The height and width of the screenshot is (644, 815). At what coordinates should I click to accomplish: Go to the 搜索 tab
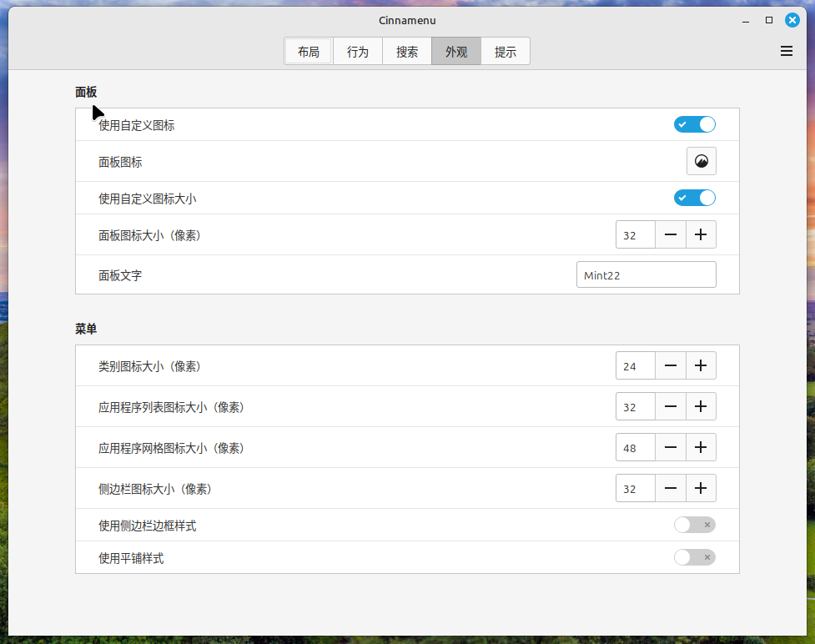pos(407,52)
